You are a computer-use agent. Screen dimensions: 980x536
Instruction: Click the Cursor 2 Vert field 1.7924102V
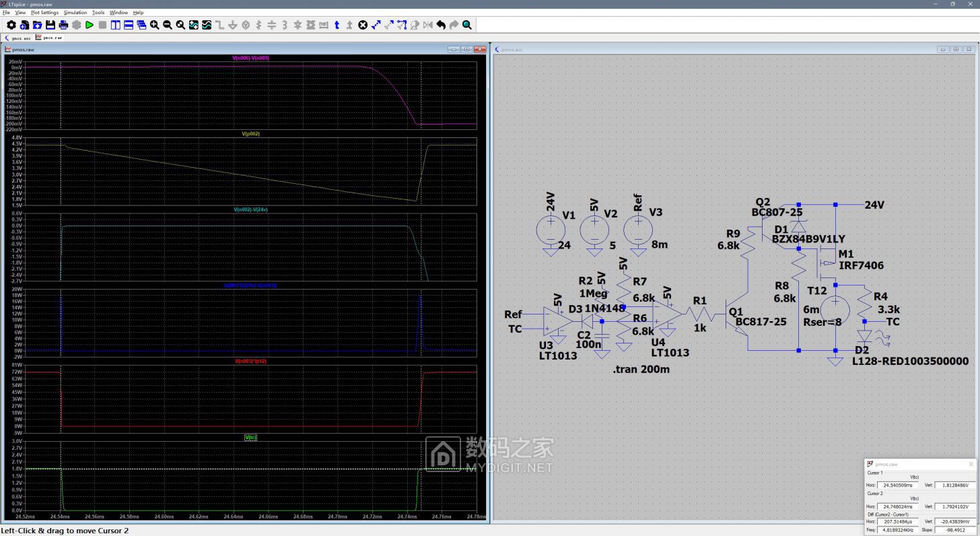954,506
